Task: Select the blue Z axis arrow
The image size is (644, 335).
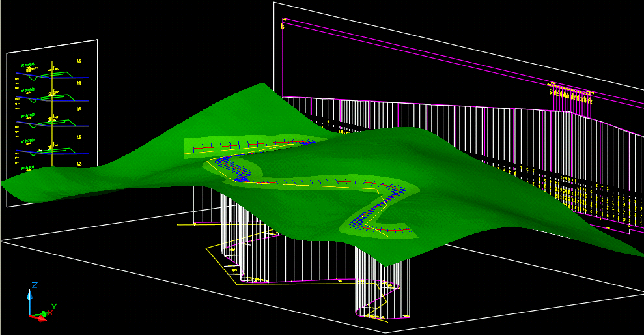Action: (x=29, y=301)
